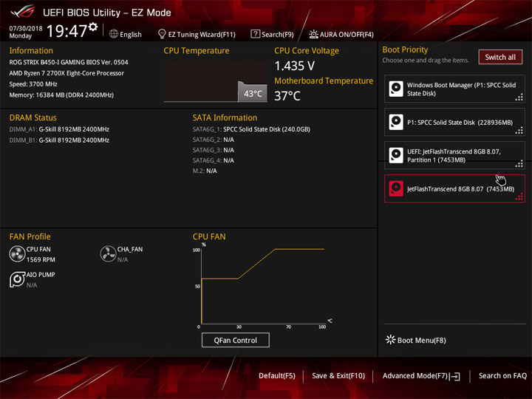Click AMD Ryzen 7 2700X processor line

66,73
